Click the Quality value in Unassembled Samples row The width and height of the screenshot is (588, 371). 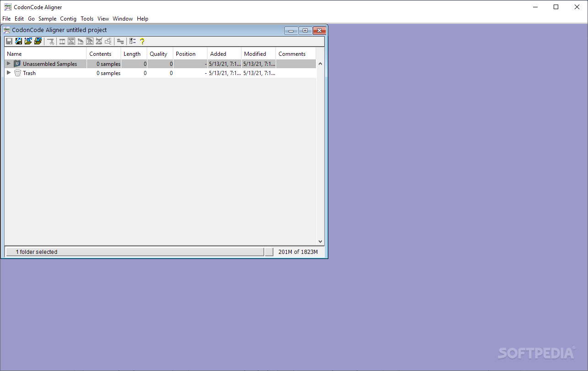click(x=171, y=64)
